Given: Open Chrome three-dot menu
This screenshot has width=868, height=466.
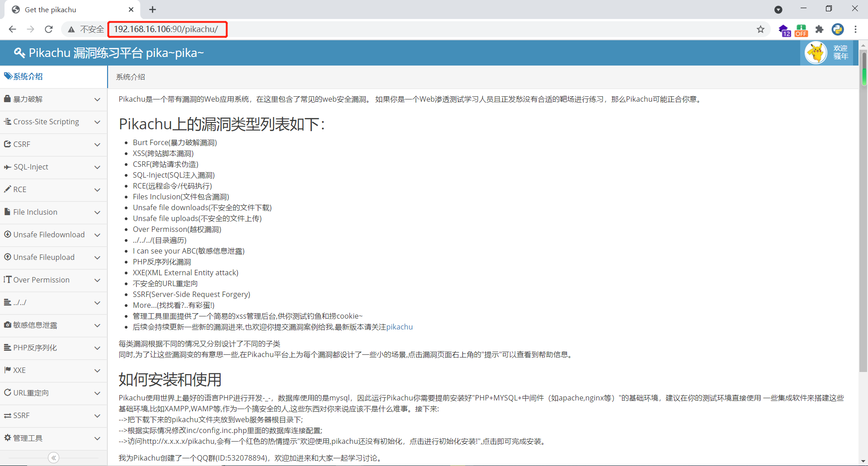Looking at the screenshot, I should pyautogui.click(x=855, y=29).
